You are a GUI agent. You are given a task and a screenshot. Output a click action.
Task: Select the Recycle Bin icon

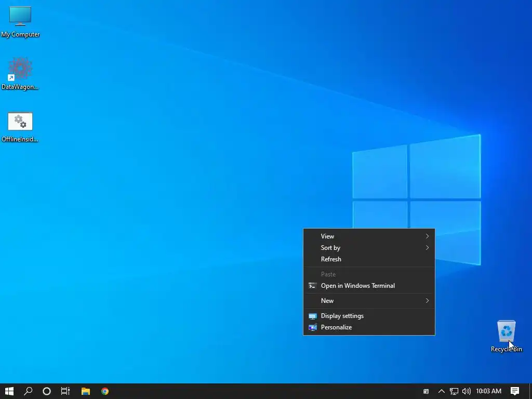[506, 336]
